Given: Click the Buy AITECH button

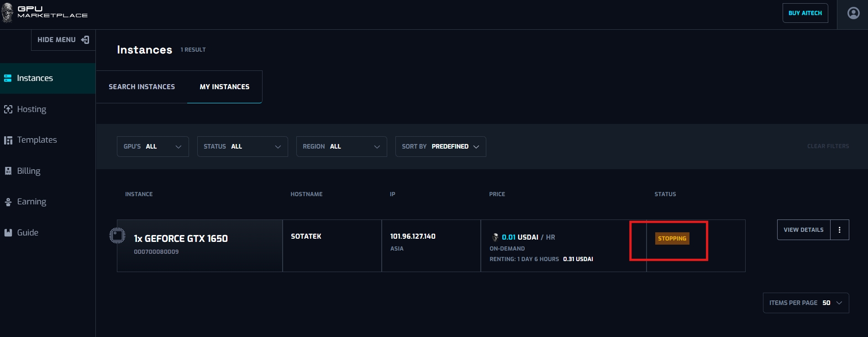Looking at the screenshot, I should 805,13.
